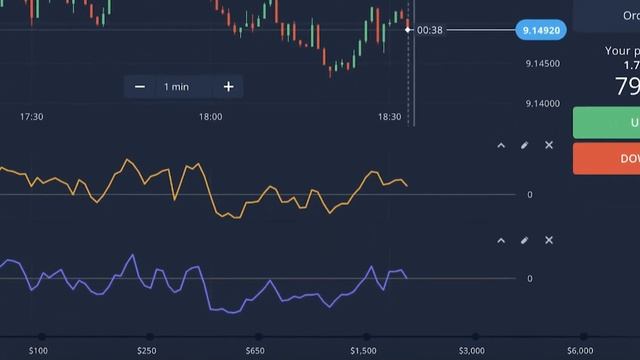This screenshot has width=640, height=360.
Task: Collapse the orange indicator panel
Action: point(501,145)
